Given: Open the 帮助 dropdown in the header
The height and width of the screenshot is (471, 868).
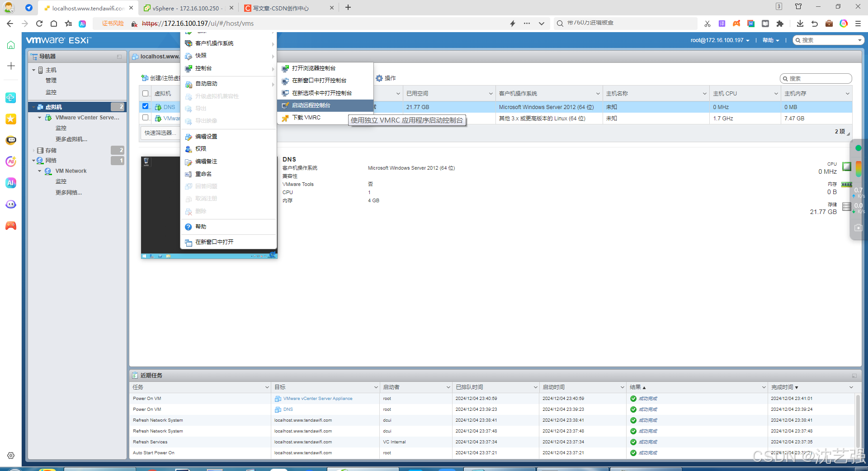Looking at the screenshot, I should pyautogui.click(x=771, y=40).
